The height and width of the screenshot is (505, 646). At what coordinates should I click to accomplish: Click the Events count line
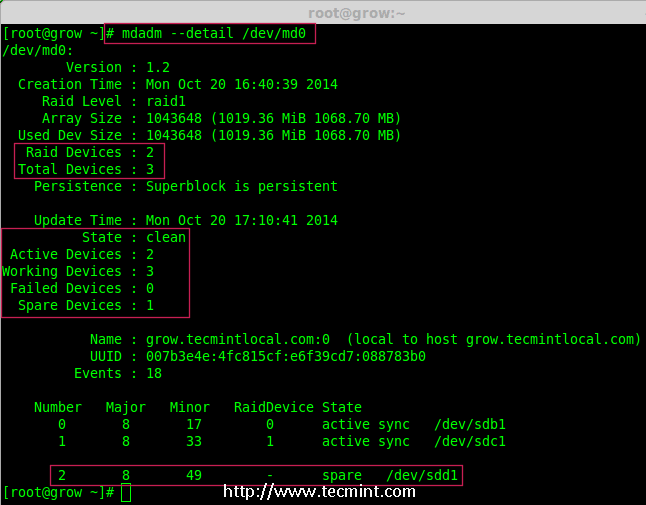[118, 373]
